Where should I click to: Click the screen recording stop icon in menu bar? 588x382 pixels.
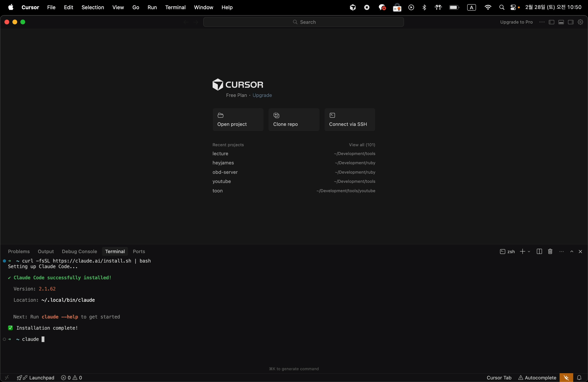pos(367,8)
